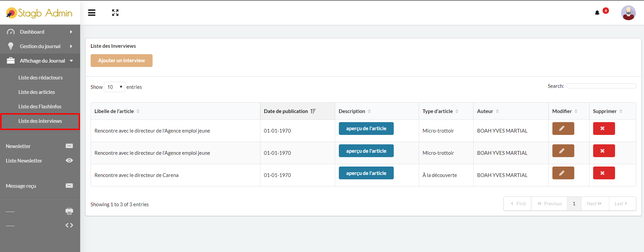The width and height of the screenshot is (644, 252).
Task: Sort by Libelle de l'article column
Action: click(175, 111)
